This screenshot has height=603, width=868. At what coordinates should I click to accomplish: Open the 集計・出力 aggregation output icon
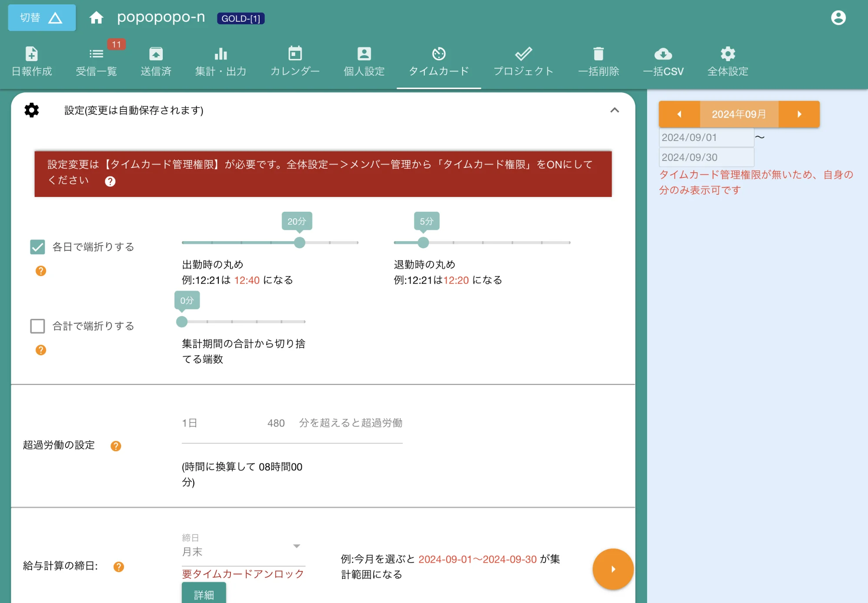pyautogui.click(x=220, y=61)
